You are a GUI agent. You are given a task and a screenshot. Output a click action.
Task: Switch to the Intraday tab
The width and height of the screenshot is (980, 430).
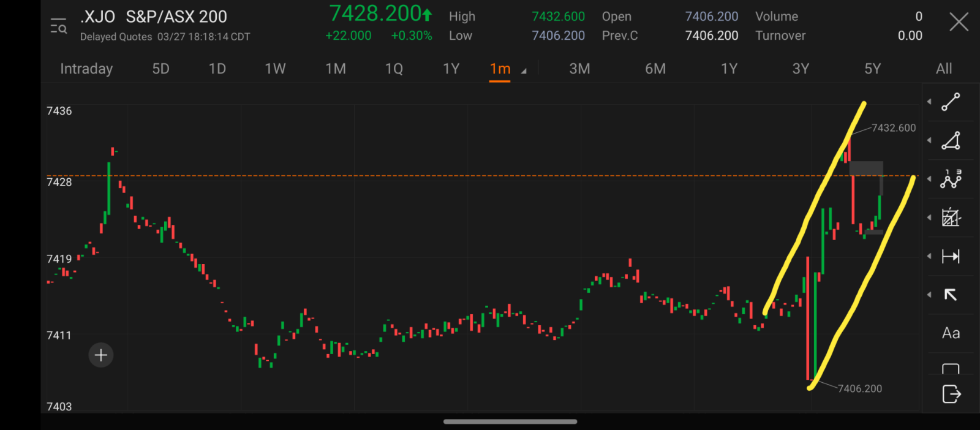(86, 69)
